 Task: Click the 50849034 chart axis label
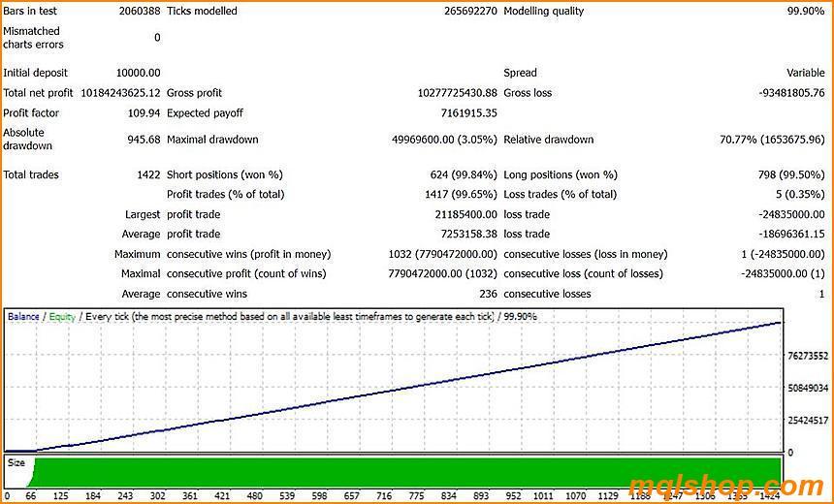pyautogui.click(x=808, y=388)
